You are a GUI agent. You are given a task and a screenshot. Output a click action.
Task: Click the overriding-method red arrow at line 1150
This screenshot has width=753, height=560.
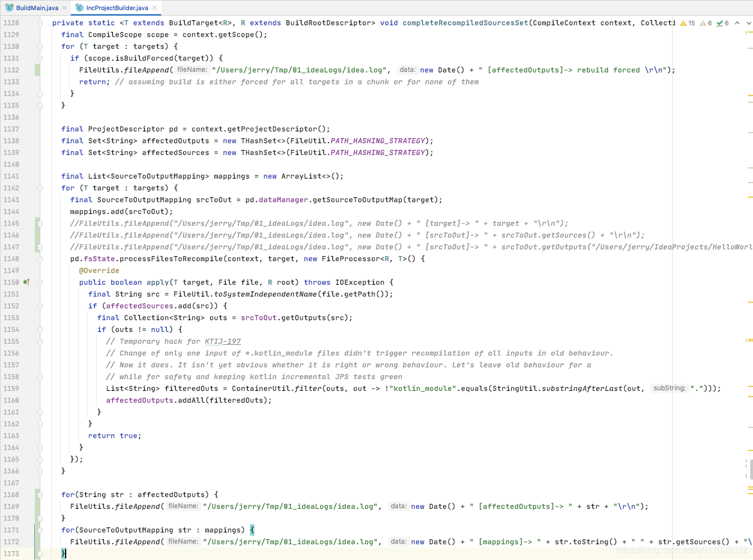coord(28,282)
